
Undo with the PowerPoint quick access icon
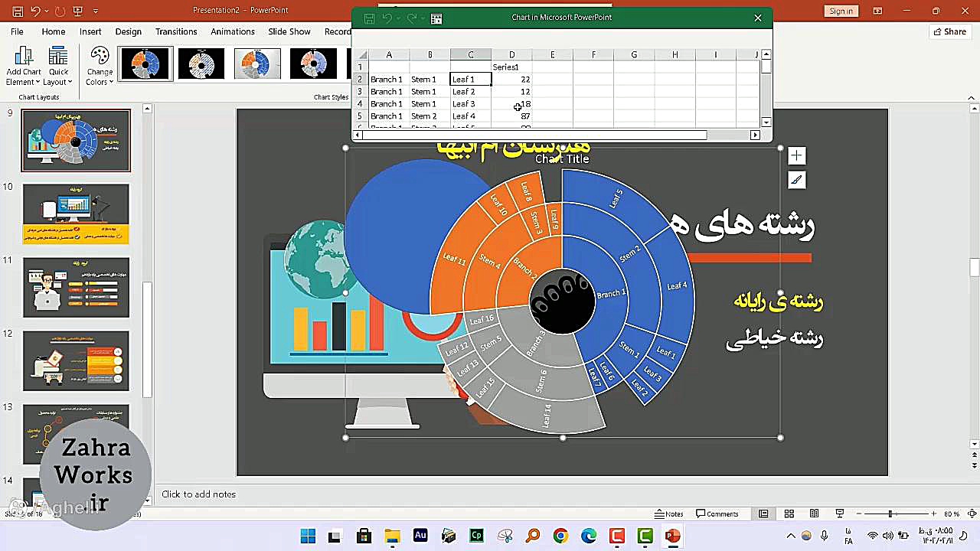pos(35,11)
